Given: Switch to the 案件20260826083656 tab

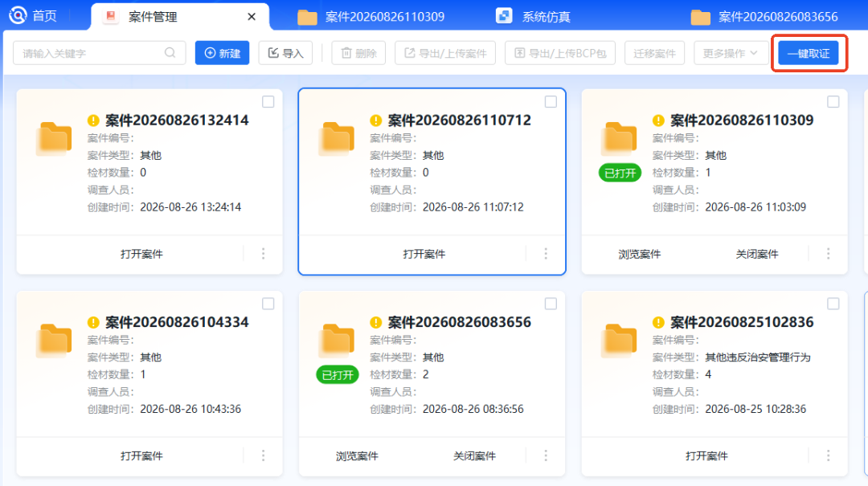Looking at the screenshot, I should (x=764, y=17).
